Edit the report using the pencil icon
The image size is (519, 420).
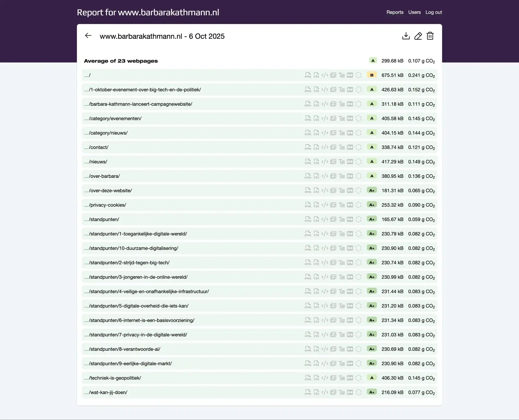[418, 36]
